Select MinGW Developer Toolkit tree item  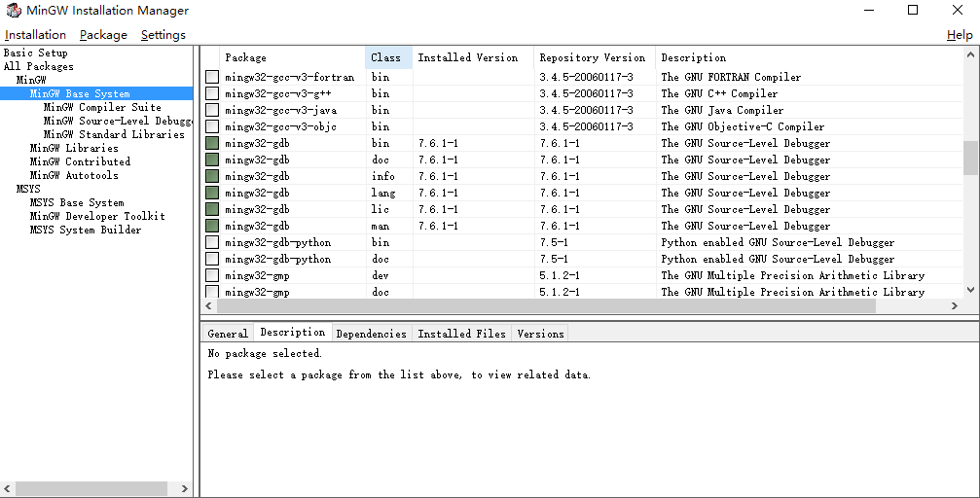point(97,216)
